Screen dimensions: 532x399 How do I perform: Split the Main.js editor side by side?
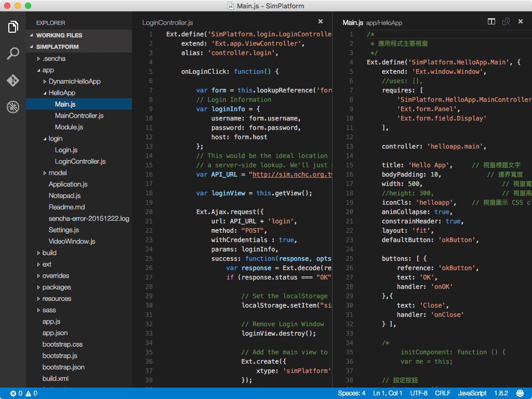tap(491, 21)
